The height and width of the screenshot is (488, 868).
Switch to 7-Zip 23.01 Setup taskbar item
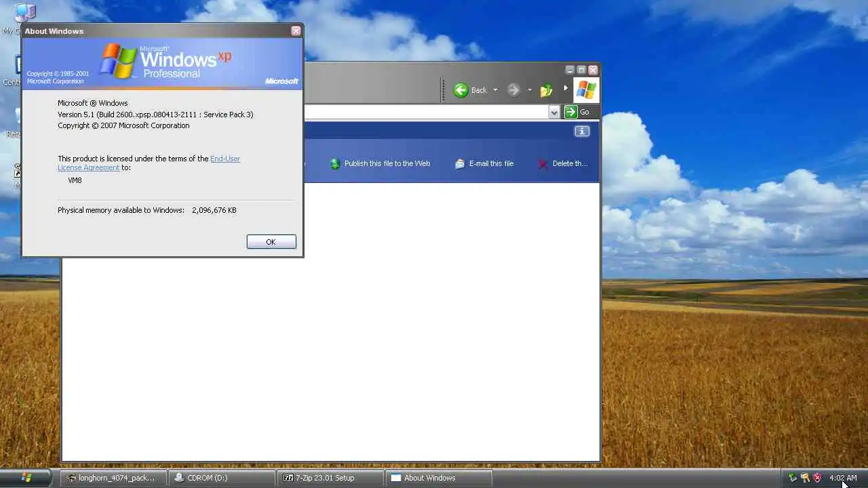click(x=331, y=478)
